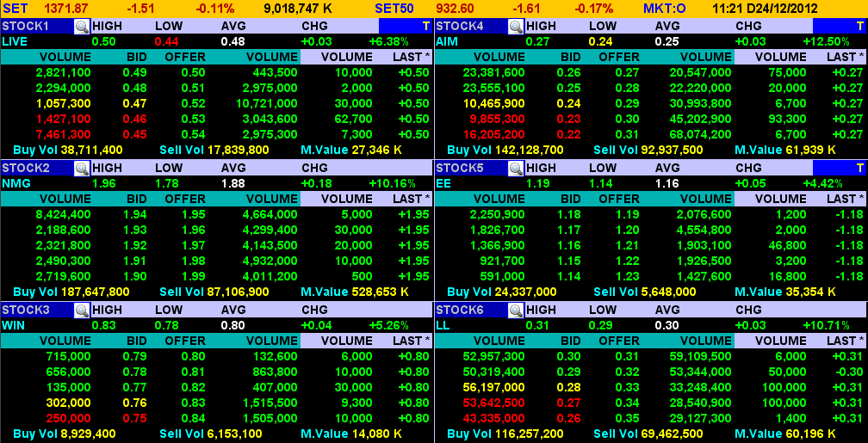868x443 pixels.
Task: Open the search icon next to STOCK4
Action: [x=516, y=26]
